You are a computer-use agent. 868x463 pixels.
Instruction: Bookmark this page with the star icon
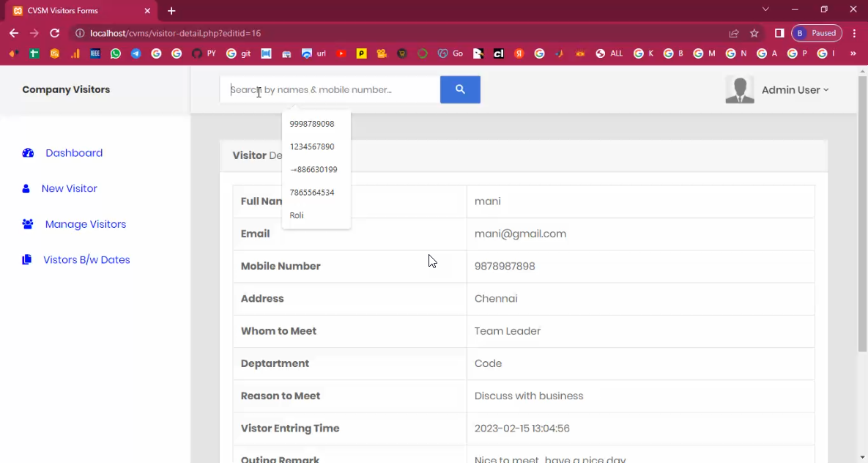tap(754, 34)
